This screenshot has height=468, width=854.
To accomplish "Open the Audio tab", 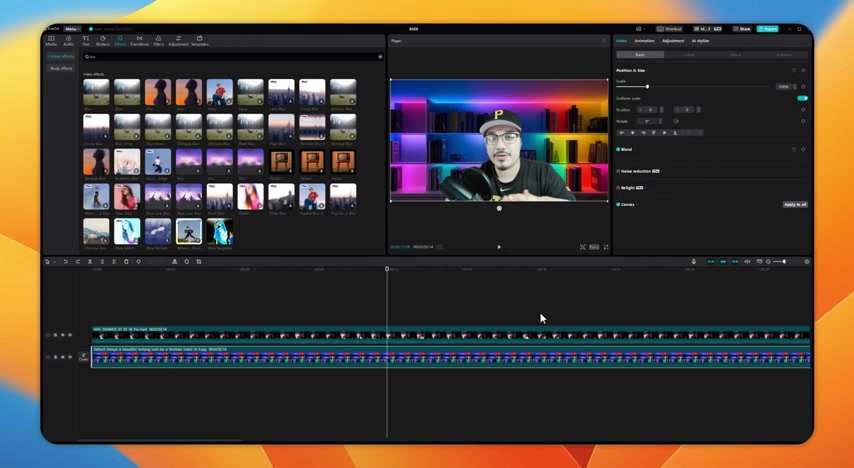I will click(68, 41).
